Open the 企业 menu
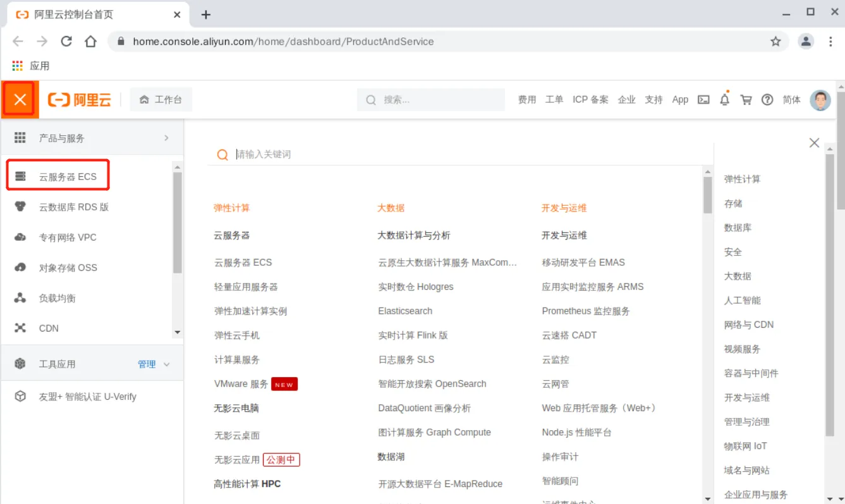Screen dimensions: 845x504 click(x=627, y=100)
